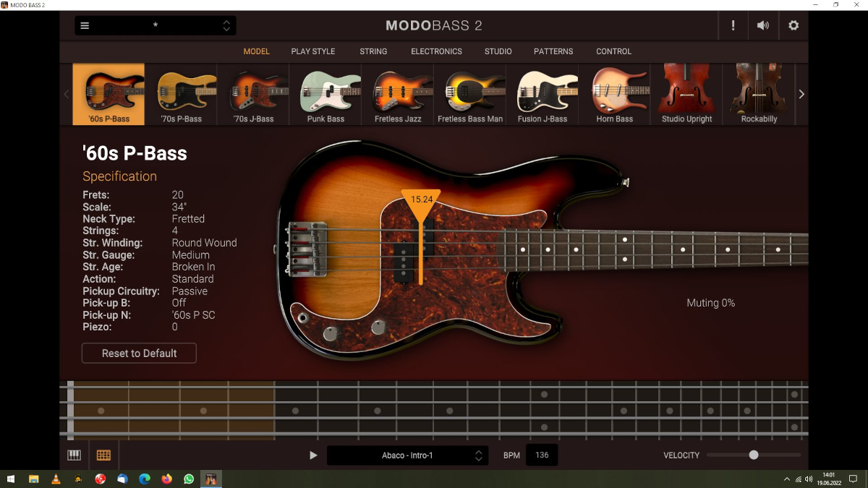Open the preset hamburger menu
Screen dimensions: 868x488
pos(85,26)
